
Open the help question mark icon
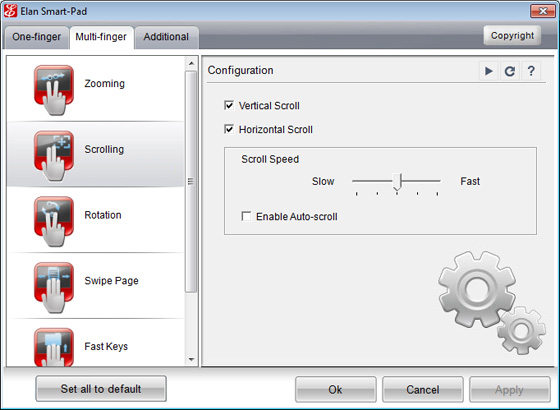point(531,71)
